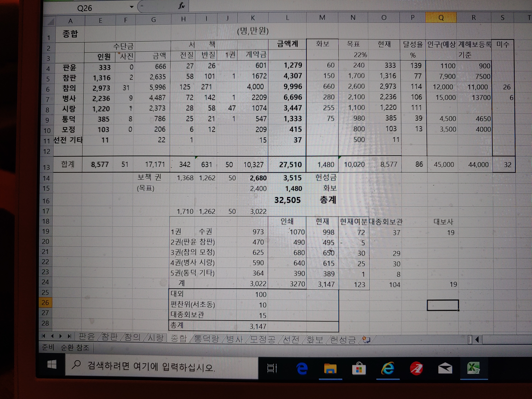Click the sheet tab split handle
Screen dimensions: 532x399
point(470,340)
